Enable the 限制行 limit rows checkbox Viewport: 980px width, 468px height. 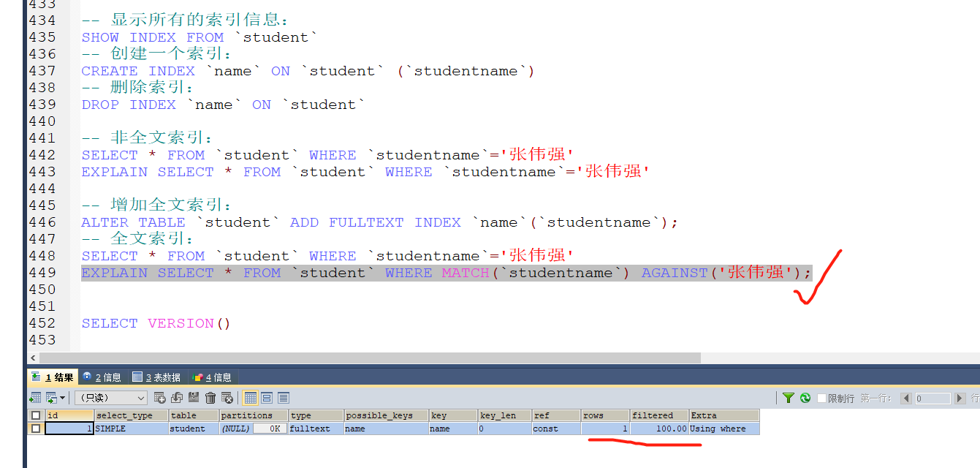pyautogui.click(x=821, y=398)
